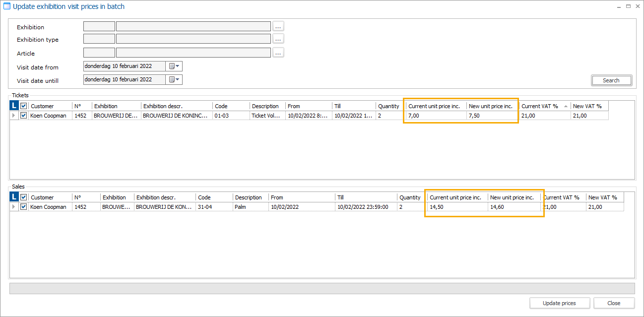Expand the Tickets row indicator arrow
The width and height of the screenshot is (644, 317).
[x=14, y=116]
